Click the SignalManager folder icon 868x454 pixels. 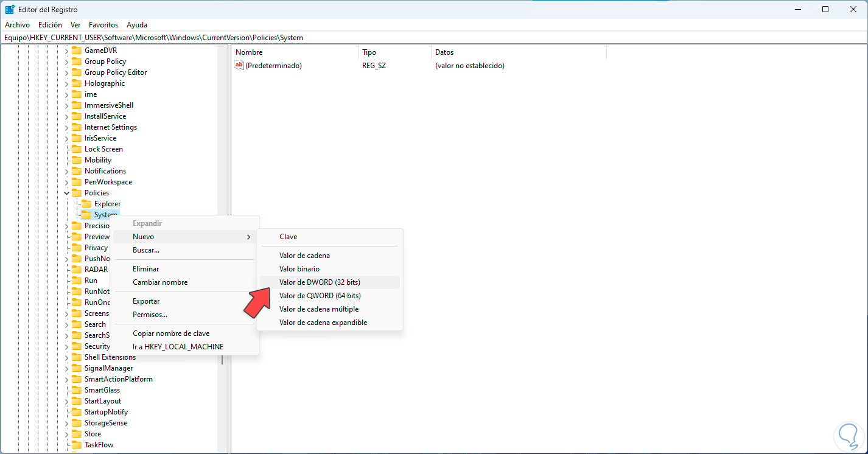[77, 368]
